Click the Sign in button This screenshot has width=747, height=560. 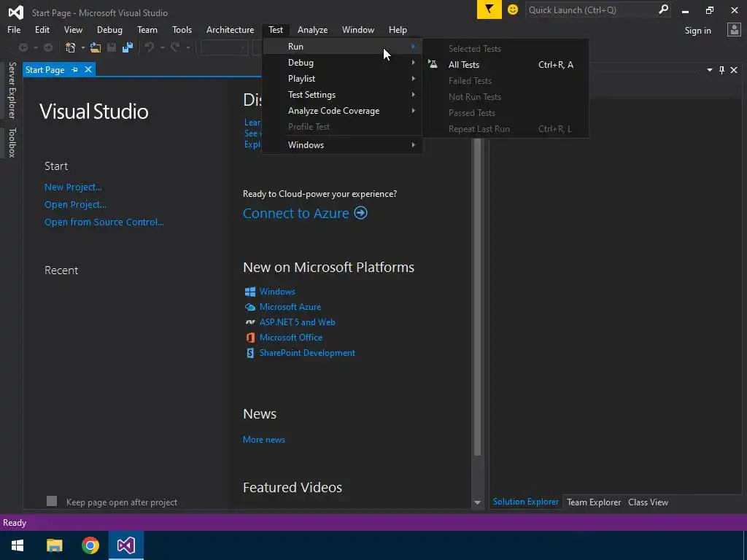[x=698, y=31]
